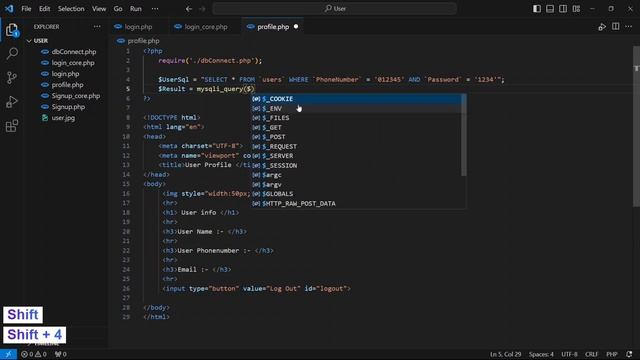Click the run file icon in editor toolbar

coord(602,27)
